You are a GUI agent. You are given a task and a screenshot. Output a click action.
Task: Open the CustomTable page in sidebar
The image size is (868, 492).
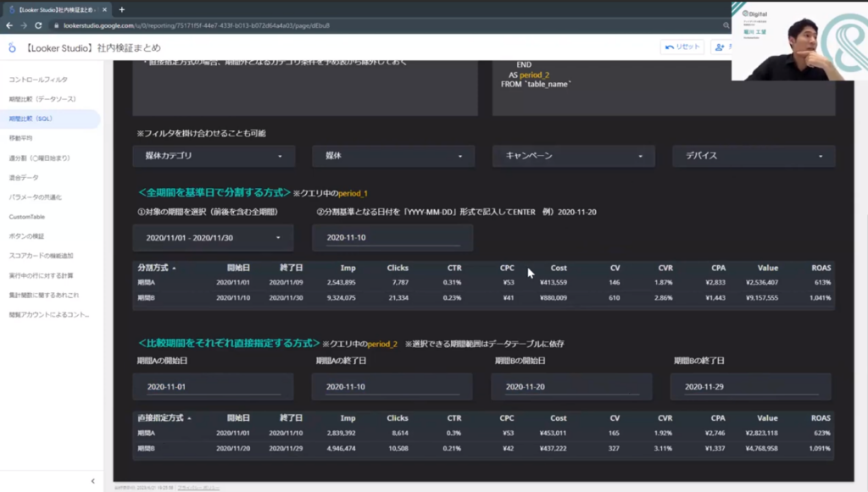pyautogui.click(x=26, y=217)
